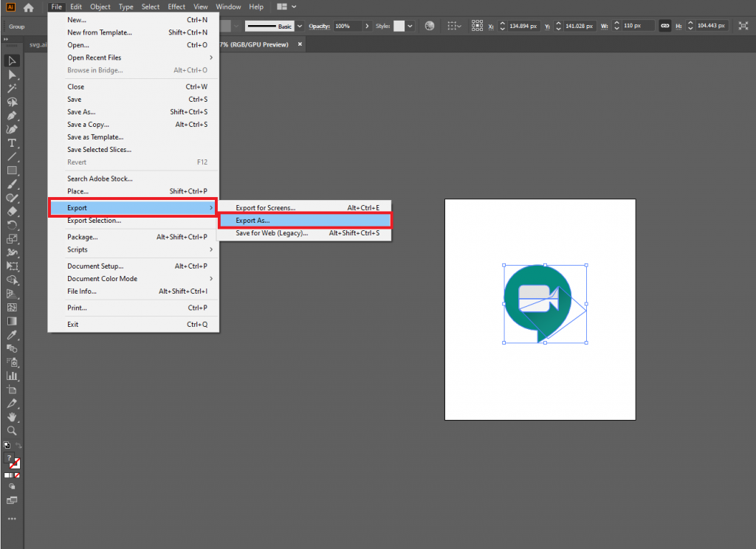Open the Arrange Documents dropdown

click(x=286, y=7)
